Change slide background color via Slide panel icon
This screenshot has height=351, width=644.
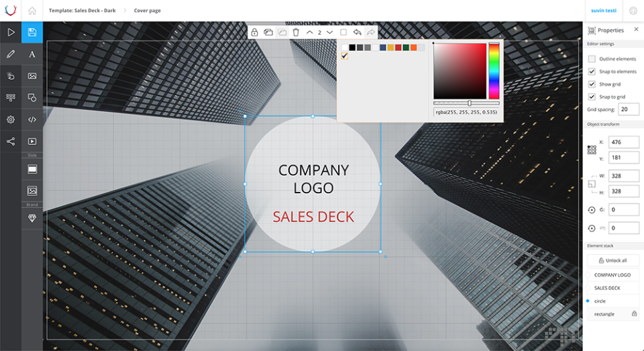click(32, 169)
